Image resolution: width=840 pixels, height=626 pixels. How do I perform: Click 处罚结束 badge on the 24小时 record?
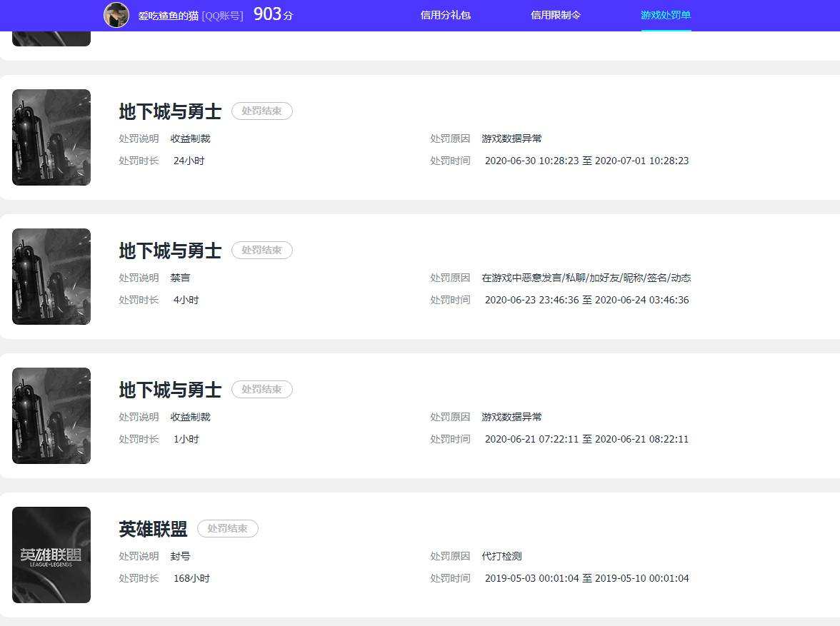[262, 111]
